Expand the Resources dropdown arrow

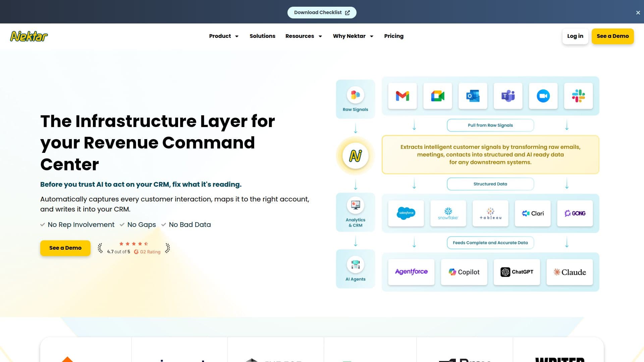[320, 36]
